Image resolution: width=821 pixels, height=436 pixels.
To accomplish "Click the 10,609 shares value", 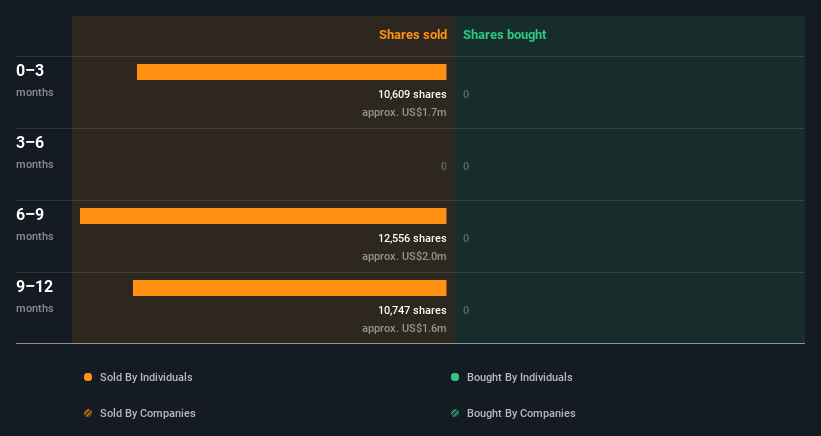I will pyautogui.click(x=413, y=94).
